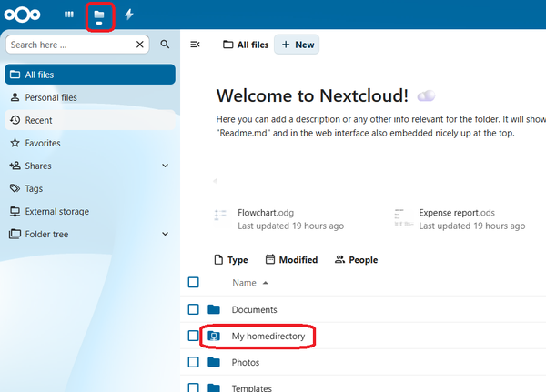Check the My homedirectory checkbox

coord(193,336)
